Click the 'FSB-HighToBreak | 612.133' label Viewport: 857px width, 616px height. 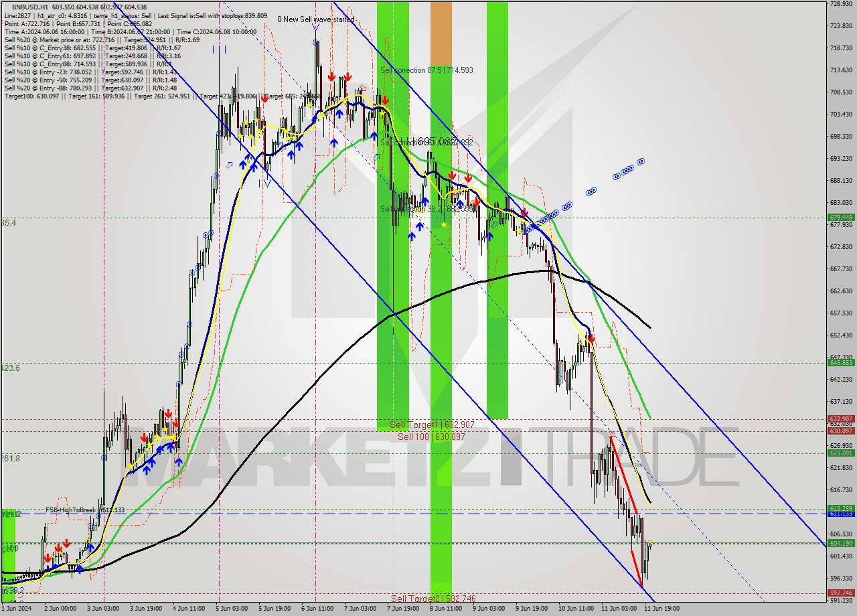pos(85,510)
